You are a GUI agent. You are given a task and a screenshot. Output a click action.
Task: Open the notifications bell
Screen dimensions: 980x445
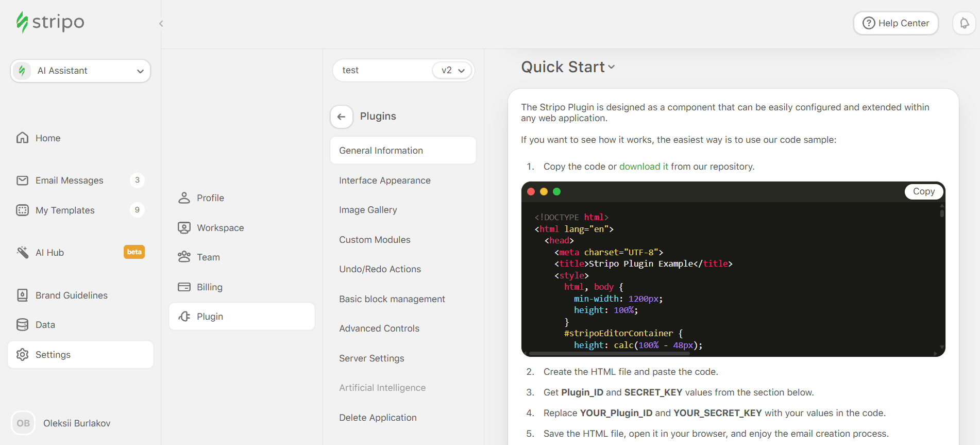964,23
